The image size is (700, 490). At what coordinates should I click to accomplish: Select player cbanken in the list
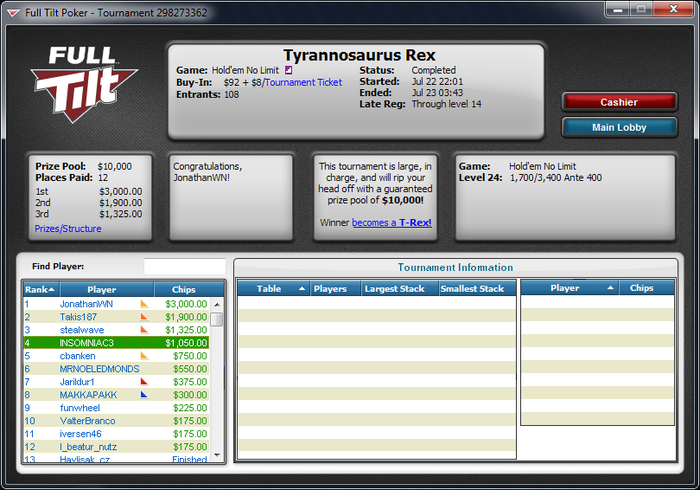116,356
